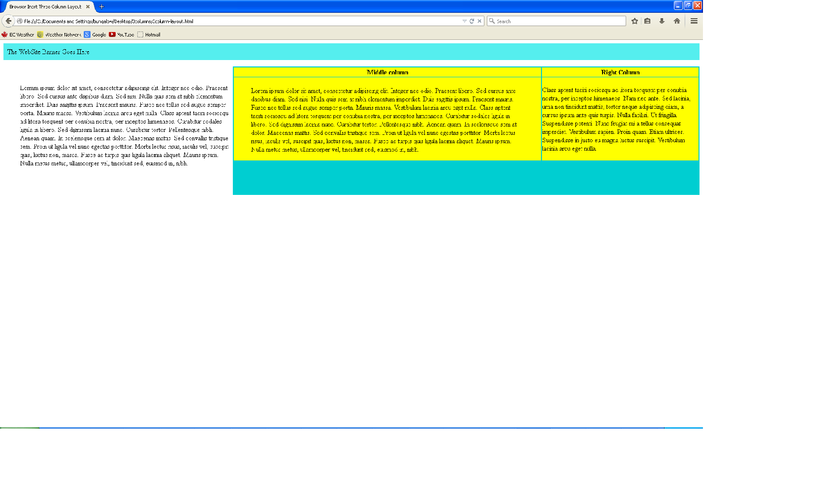Close the browser window

(698, 5)
